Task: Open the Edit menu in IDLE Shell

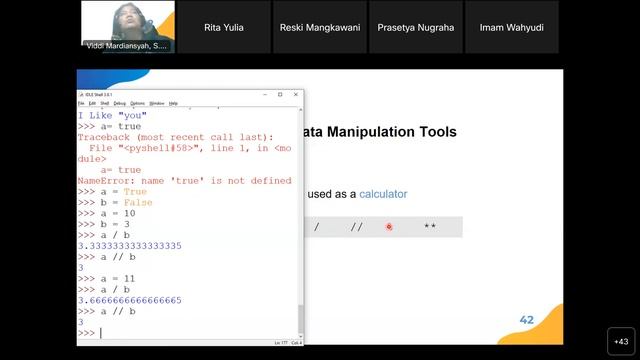Action: coord(92,103)
